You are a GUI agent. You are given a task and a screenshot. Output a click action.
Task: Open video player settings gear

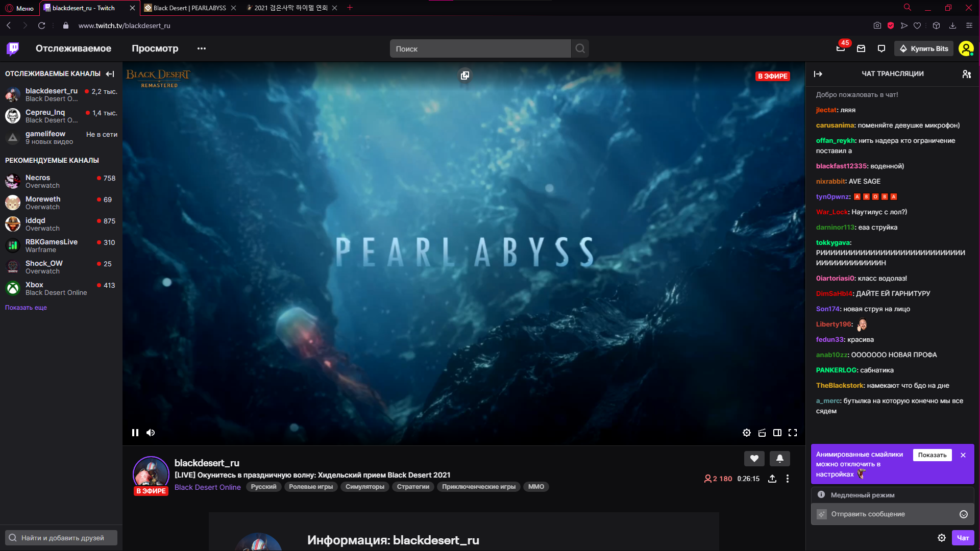[x=747, y=433]
